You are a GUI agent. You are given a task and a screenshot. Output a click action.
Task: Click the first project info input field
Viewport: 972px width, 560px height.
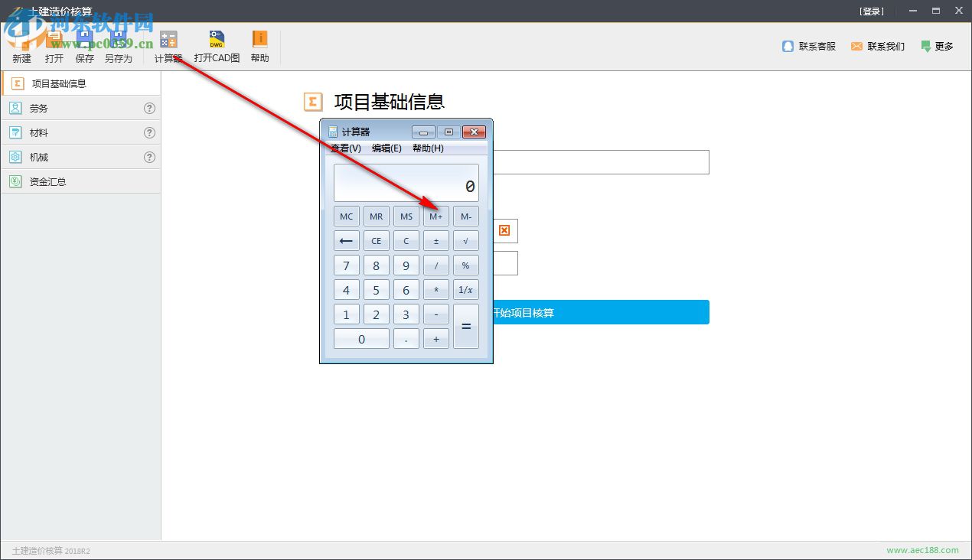pyautogui.click(x=602, y=162)
